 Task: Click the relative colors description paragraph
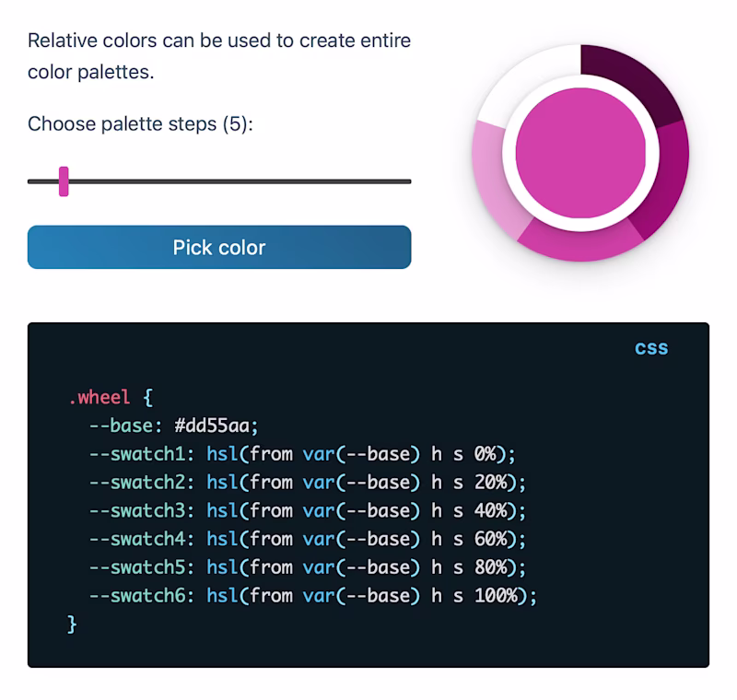pyautogui.click(x=219, y=55)
